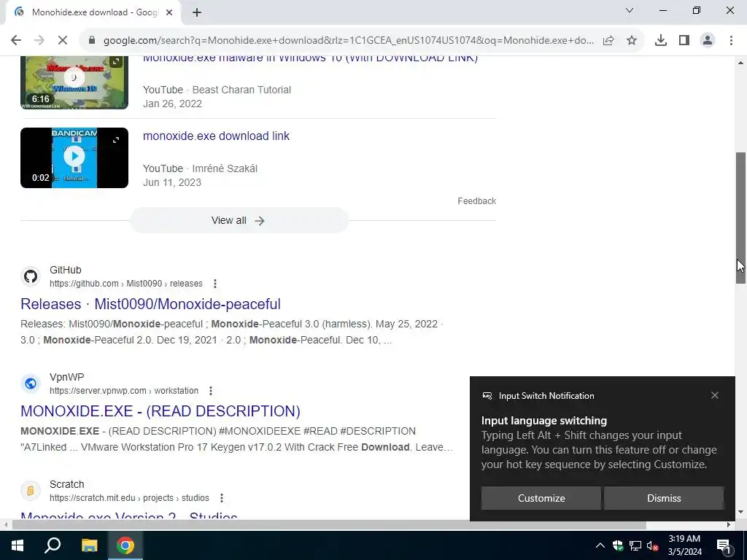747x560 pixels.
Task: Click the scratch.mit.edu source URL text
Action: click(129, 498)
